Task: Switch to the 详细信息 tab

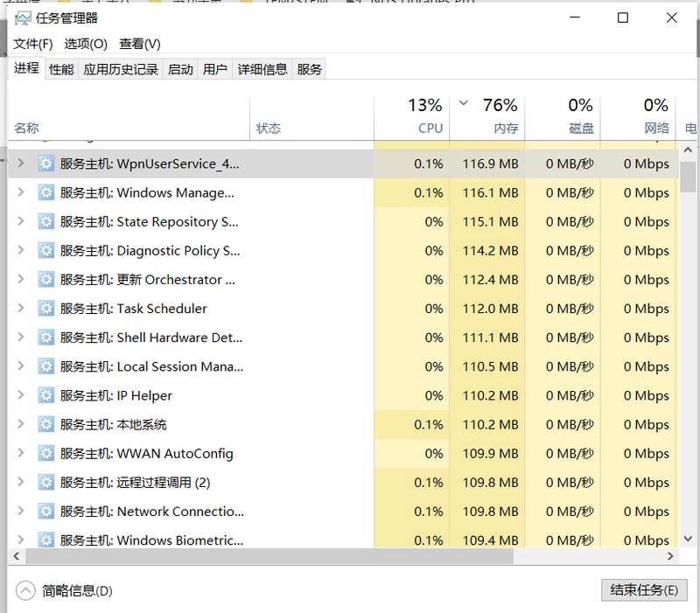Action: pos(262,69)
